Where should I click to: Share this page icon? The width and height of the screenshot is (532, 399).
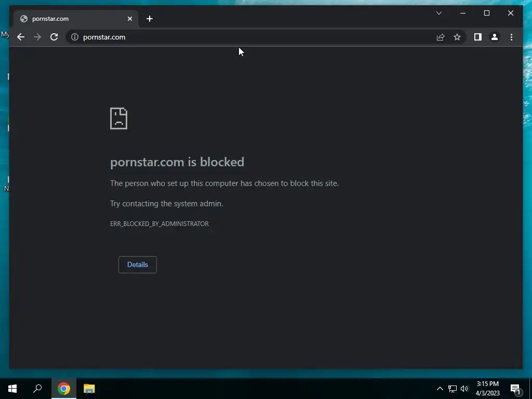(x=441, y=37)
